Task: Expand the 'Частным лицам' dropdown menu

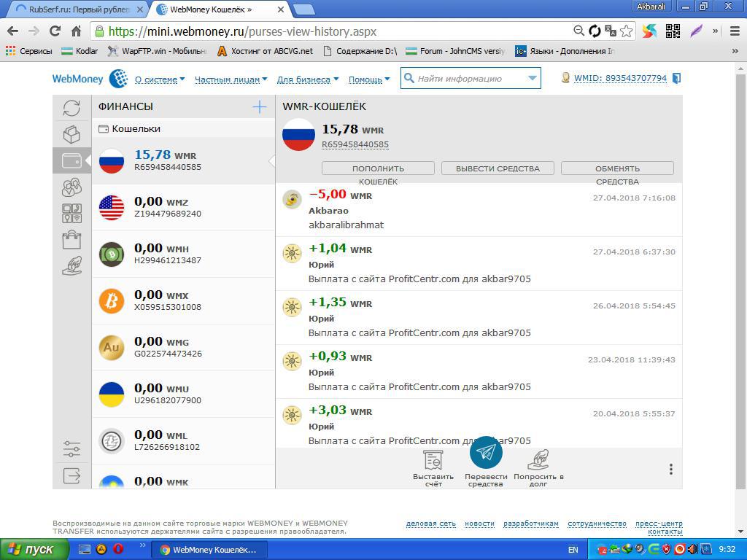Action: click(x=231, y=79)
